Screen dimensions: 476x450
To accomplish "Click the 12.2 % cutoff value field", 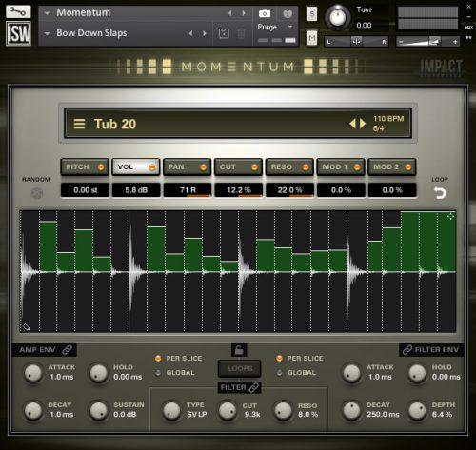I will (239, 190).
